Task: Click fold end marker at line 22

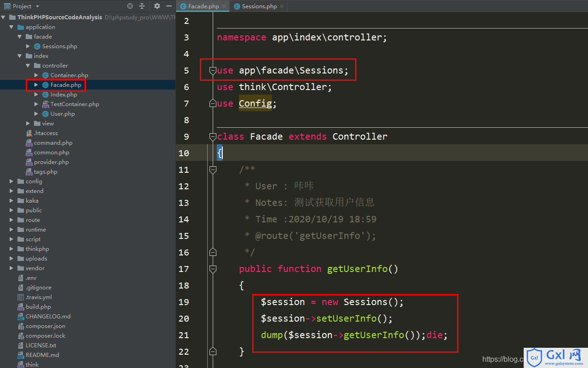Action: [213, 351]
